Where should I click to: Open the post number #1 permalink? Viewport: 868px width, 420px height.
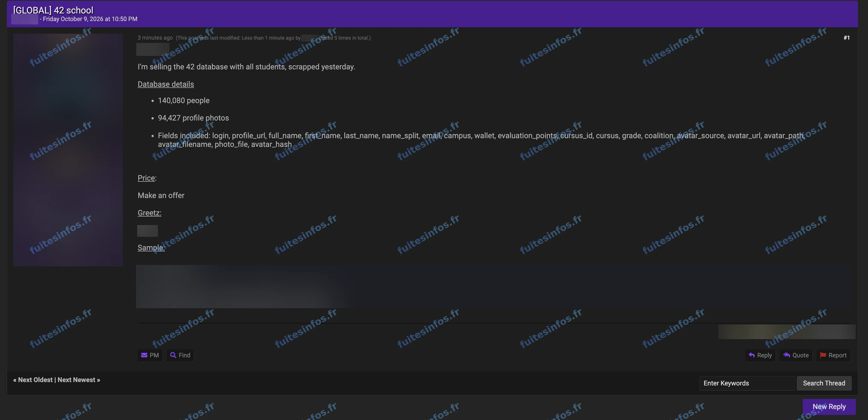tap(846, 38)
